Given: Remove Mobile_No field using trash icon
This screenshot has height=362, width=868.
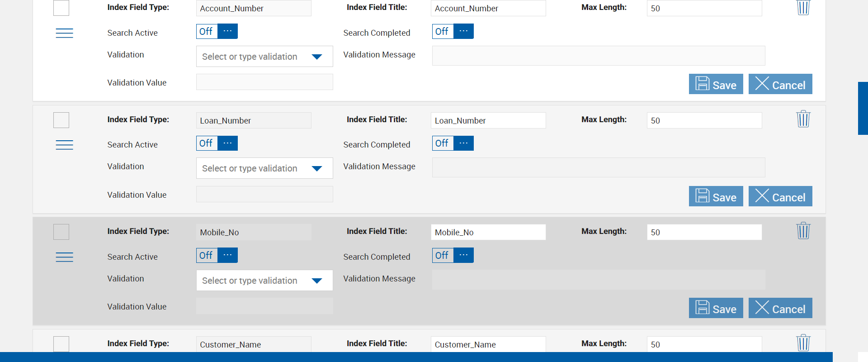Looking at the screenshot, I should point(803,231).
